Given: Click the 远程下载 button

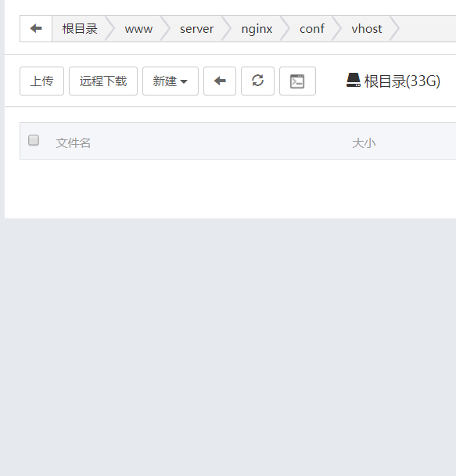Looking at the screenshot, I should 103,81.
